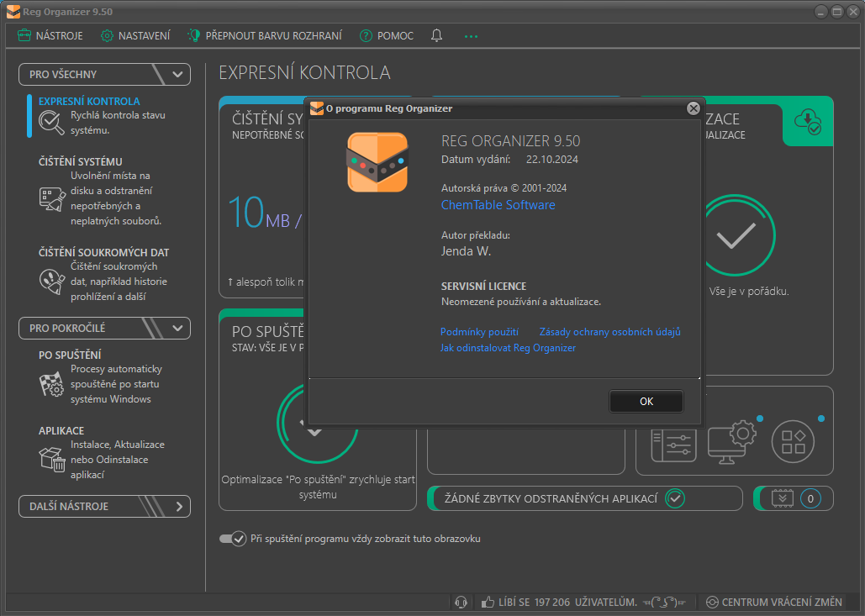Click the Expresní kontrola magnifier icon
The height and width of the screenshot is (616, 865).
tap(52, 124)
